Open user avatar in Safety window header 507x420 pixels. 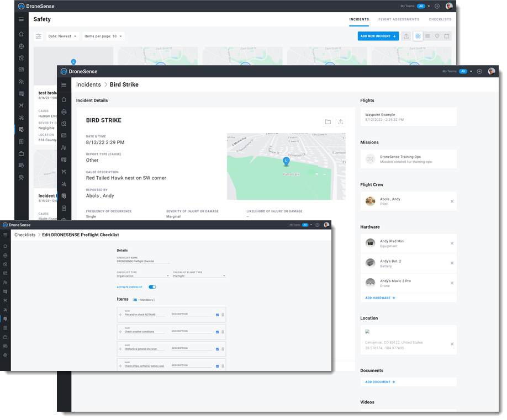tap(449, 6)
